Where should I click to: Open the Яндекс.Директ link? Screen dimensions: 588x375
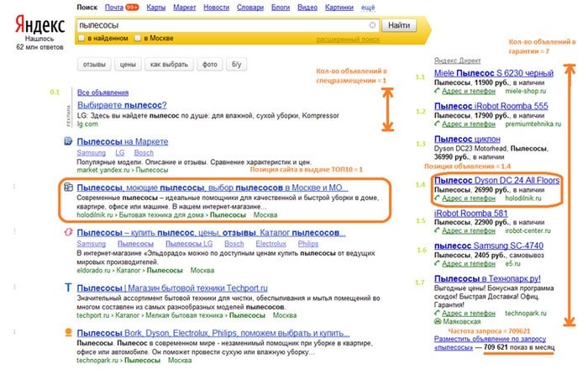[x=457, y=61]
